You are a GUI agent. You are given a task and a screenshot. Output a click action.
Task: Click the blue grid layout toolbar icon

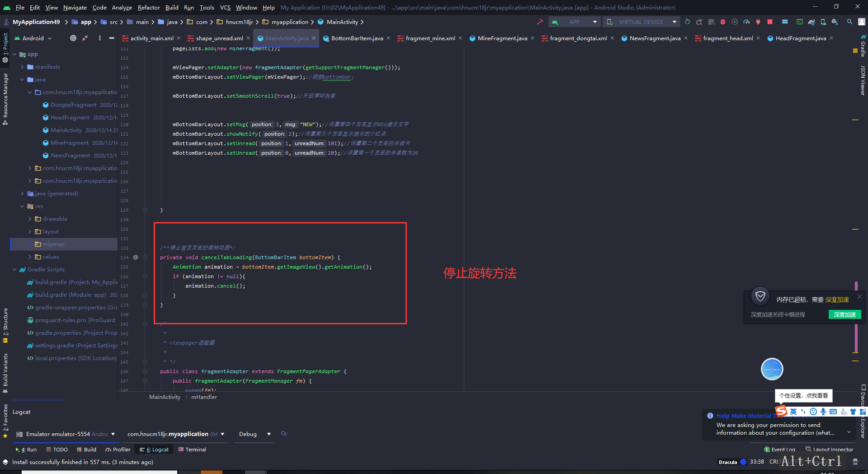click(x=785, y=22)
